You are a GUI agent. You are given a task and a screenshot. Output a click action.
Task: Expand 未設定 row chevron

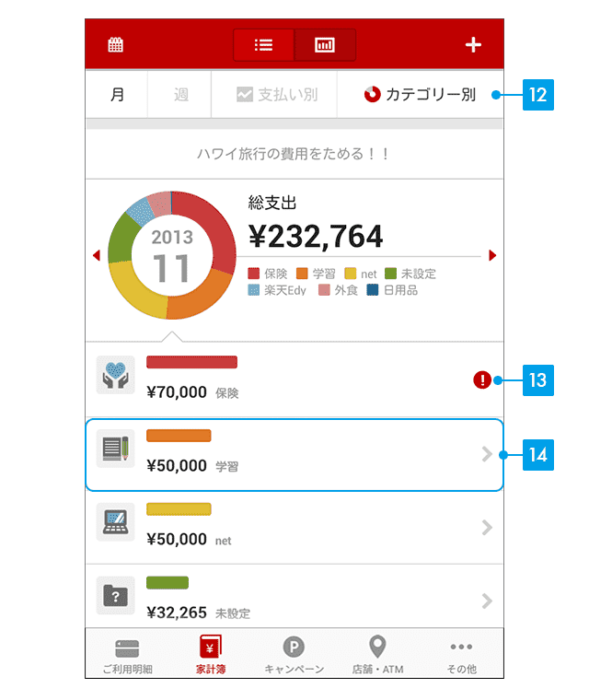click(x=487, y=601)
